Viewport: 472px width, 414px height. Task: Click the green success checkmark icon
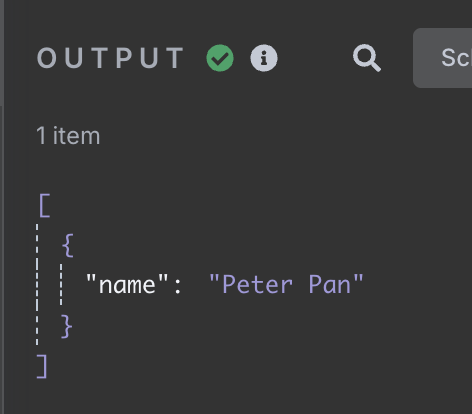pyautogui.click(x=220, y=58)
